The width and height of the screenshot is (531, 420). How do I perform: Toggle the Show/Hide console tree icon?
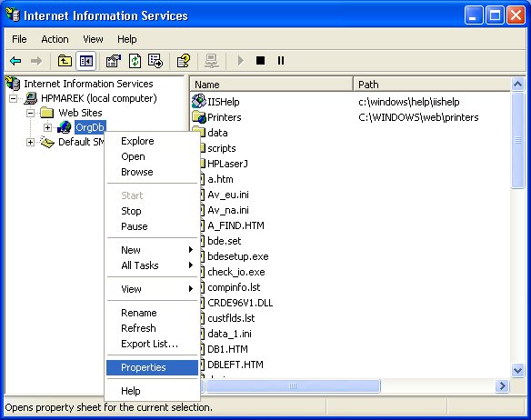pyautogui.click(x=86, y=61)
